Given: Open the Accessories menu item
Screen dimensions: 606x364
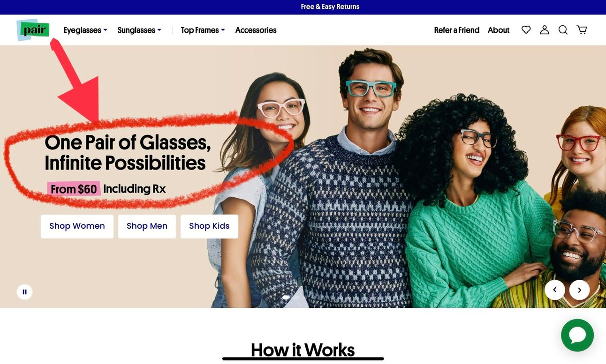Looking at the screenshot, I should tap(256, 30).
